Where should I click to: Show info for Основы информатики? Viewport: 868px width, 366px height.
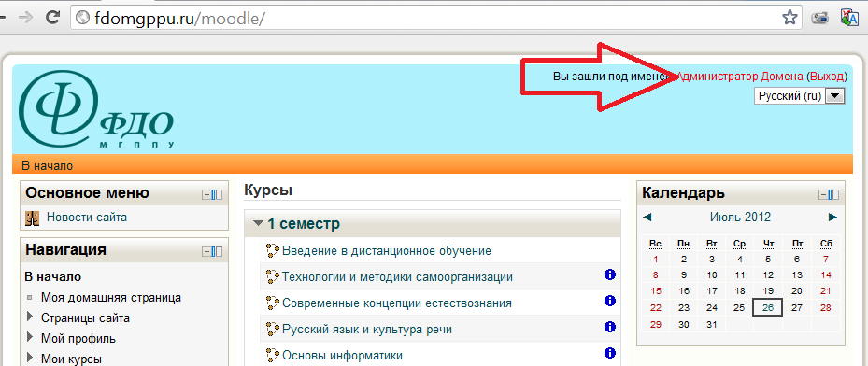(610, 353)
